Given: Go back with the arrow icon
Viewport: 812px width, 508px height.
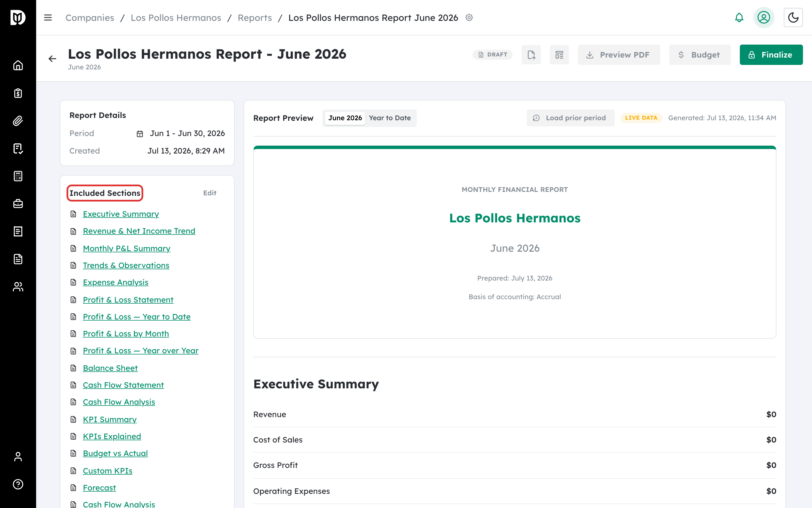Looking at the screenshot, I should click(52, 59).
